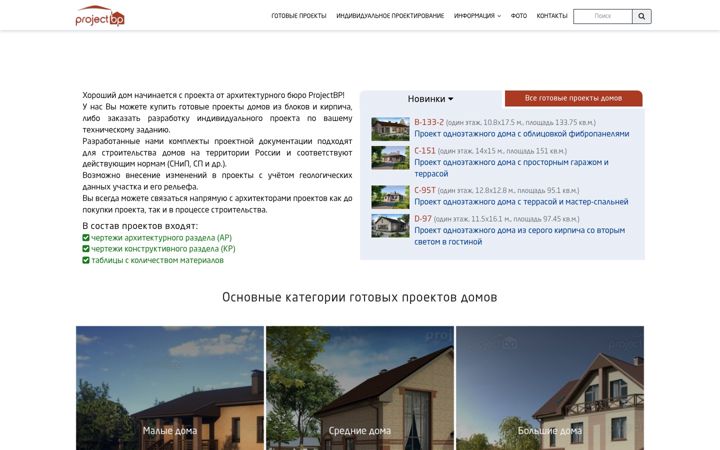Image resolution: width=720 pixels, height=450 pixels.
Task: Open thumbnail of project C-95T
Action: [390, 197]
